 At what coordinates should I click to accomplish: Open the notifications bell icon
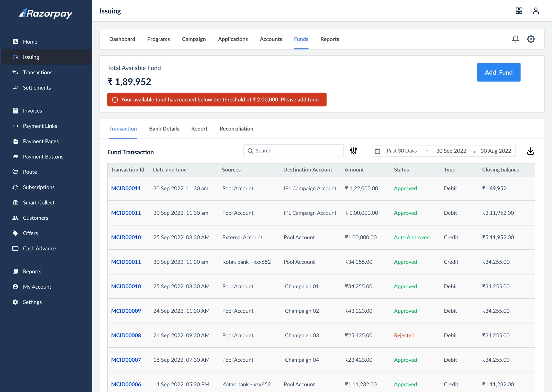tap(515, 39)
